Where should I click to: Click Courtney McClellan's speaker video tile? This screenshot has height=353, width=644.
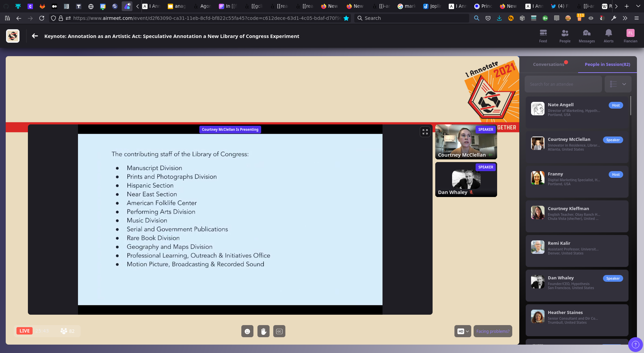[x=466, y=142]
